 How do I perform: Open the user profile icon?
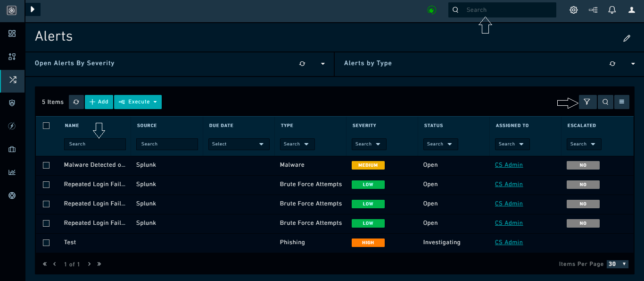point(631,9)
